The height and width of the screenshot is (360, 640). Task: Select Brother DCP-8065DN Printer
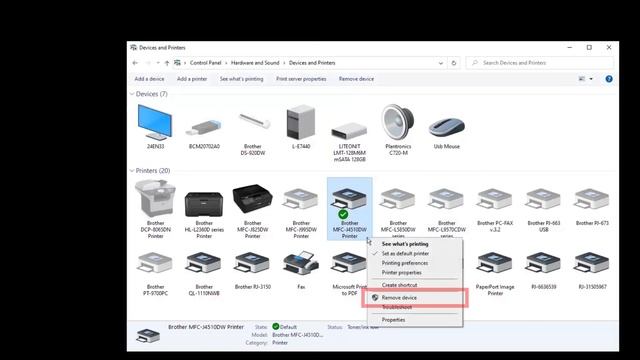(155, 209)
